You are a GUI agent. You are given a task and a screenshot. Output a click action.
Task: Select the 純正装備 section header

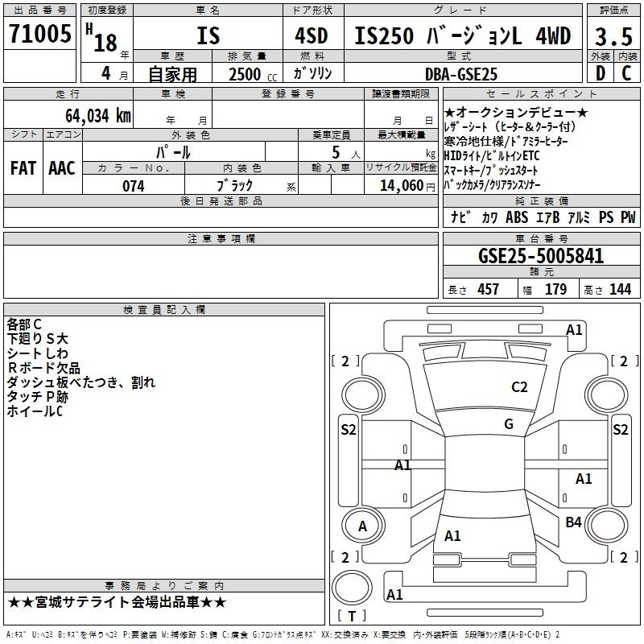541,200
